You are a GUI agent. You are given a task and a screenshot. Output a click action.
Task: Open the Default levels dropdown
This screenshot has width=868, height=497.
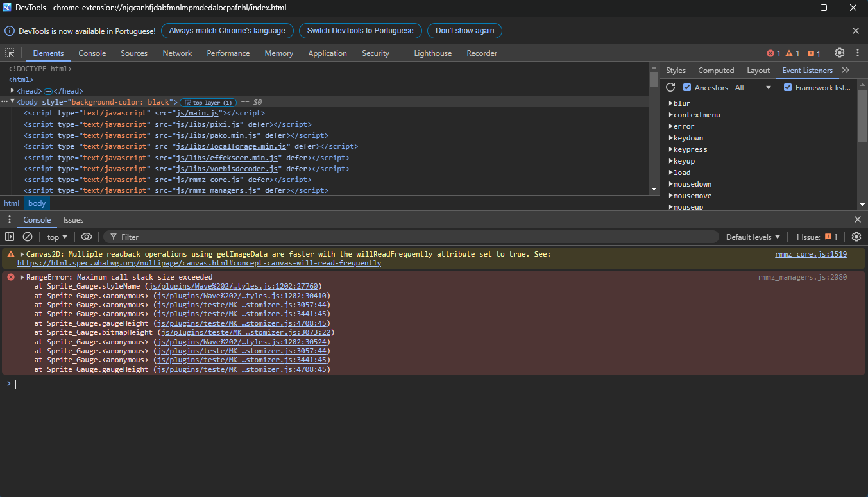click(x=753, y=237)
